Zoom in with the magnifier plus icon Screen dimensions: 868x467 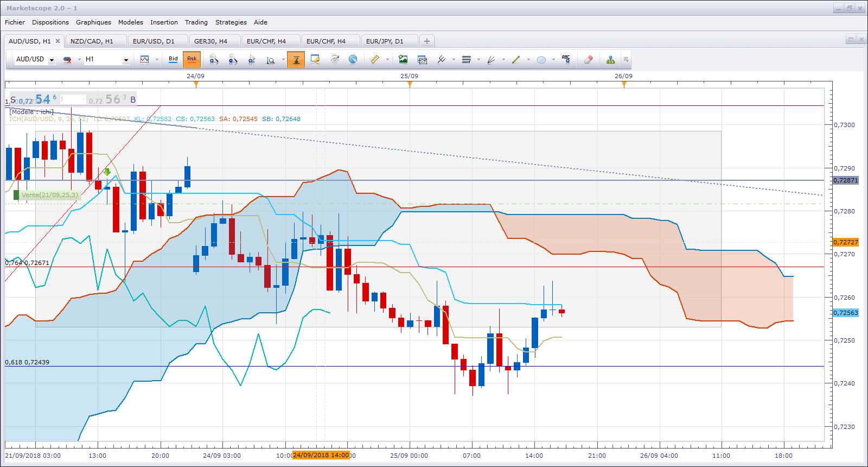pos(214,60)
